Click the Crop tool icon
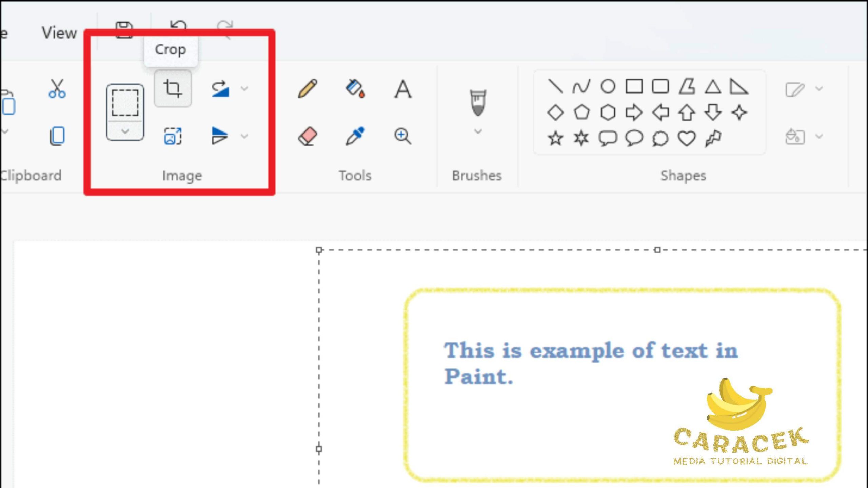Screen dimensions: 868x488 (x=173, y=89)
